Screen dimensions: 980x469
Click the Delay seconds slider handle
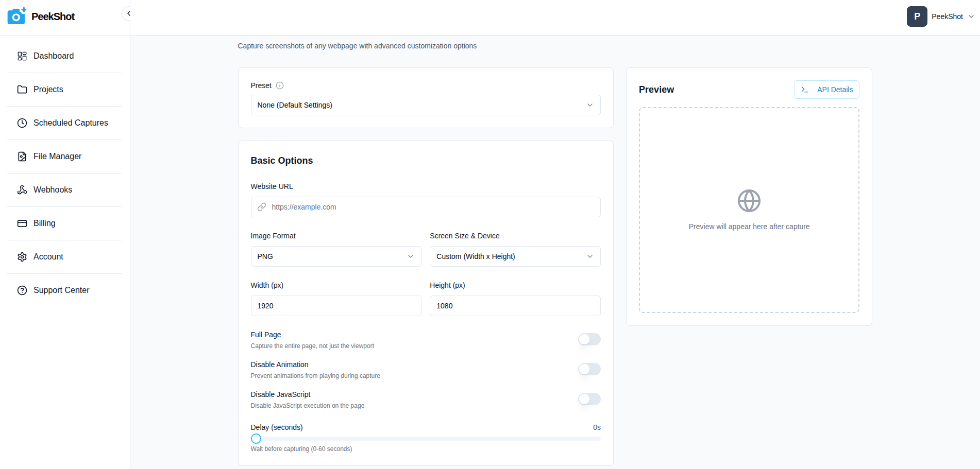pos(256,439)
